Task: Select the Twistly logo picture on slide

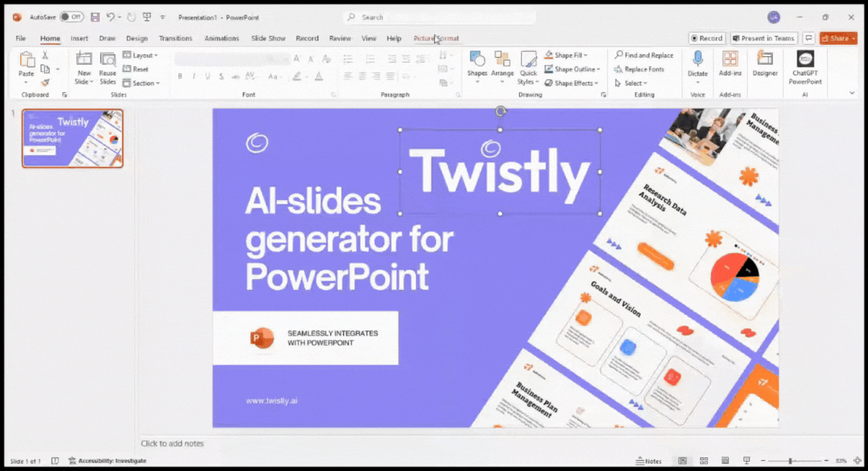Action: 500,172
